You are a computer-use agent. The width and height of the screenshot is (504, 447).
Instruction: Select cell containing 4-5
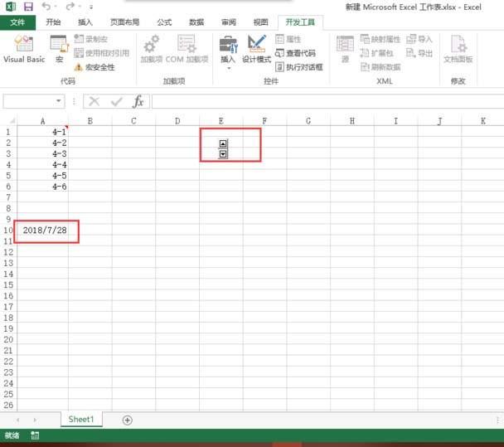43,176
